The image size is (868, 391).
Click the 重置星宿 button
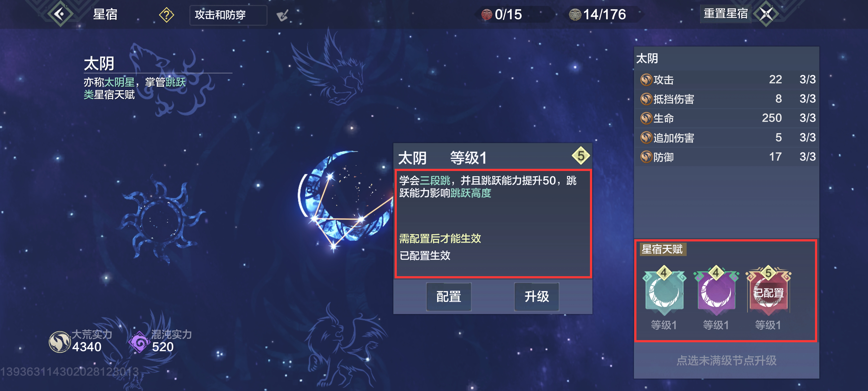coord(725,14)
